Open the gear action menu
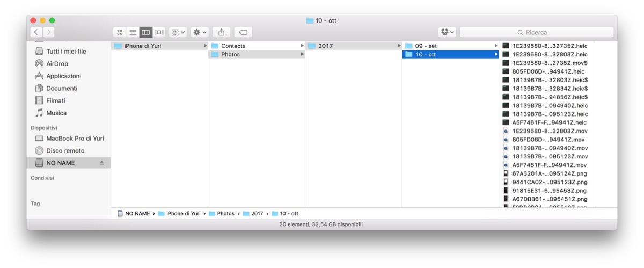Screen dimensions: 644x268 [200, 32]
